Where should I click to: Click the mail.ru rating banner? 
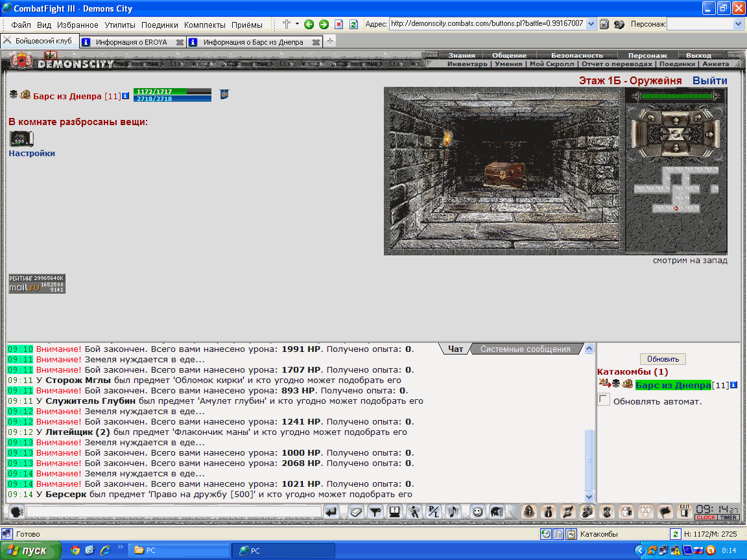tap(37, 283)
